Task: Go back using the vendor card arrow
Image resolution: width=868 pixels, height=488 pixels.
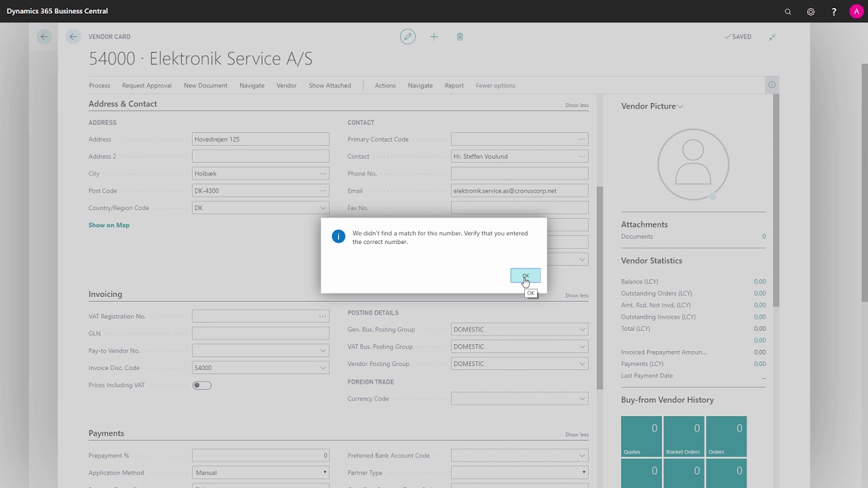Action: [x=73, y=37]
